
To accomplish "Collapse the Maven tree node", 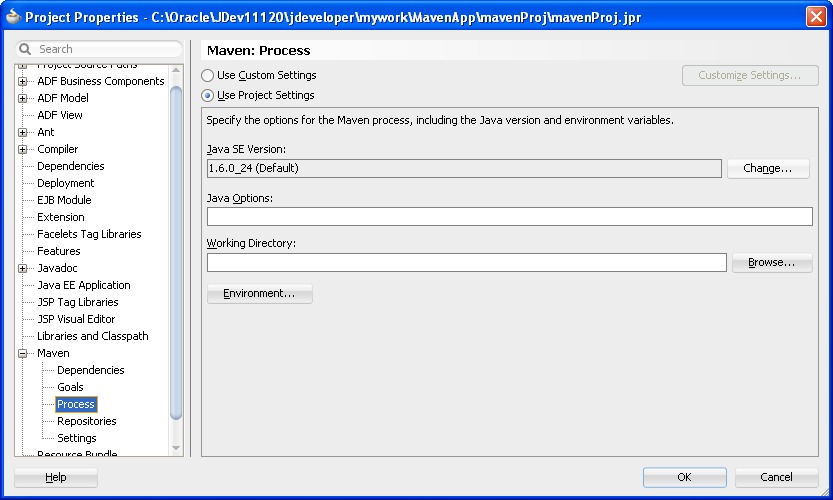I will [22, 353].
